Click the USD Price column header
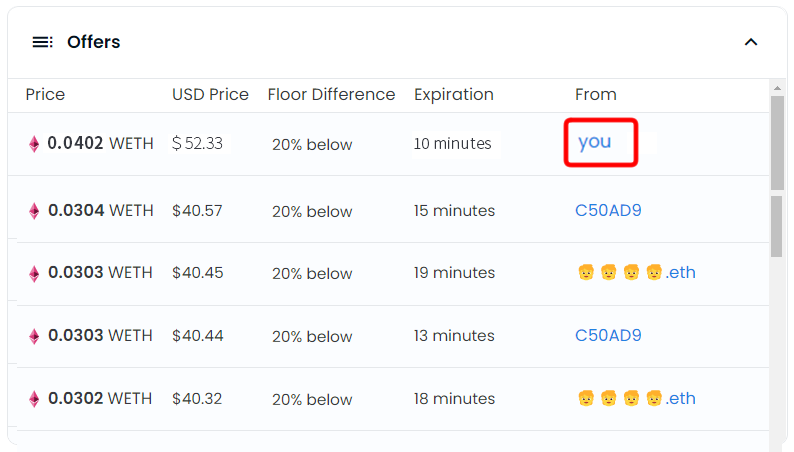The image size is (794, 452). click(x=210, y=95)
